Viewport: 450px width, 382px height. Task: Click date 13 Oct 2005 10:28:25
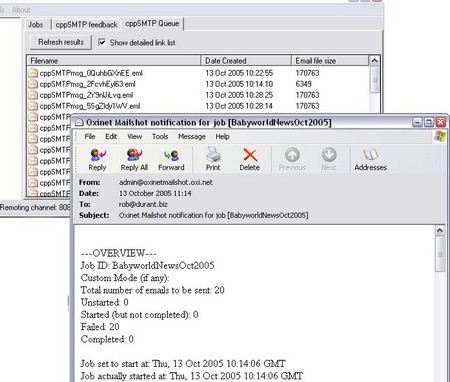click(239, 95)
